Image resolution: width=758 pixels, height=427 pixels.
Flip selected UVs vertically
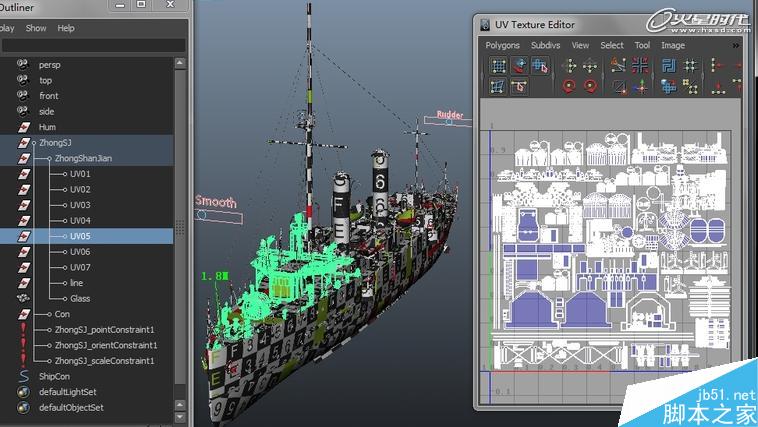pyautogui.click(x=590, y=65)
